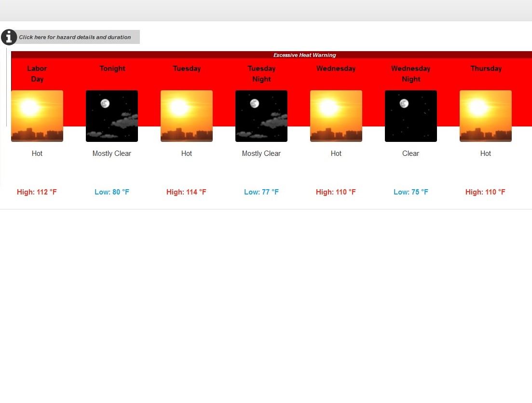The width and height of the screenshot is (532, 403).
Task: Select the Low: 80 °F temperature
Action: pyautogui.click(x=112, y=192)
